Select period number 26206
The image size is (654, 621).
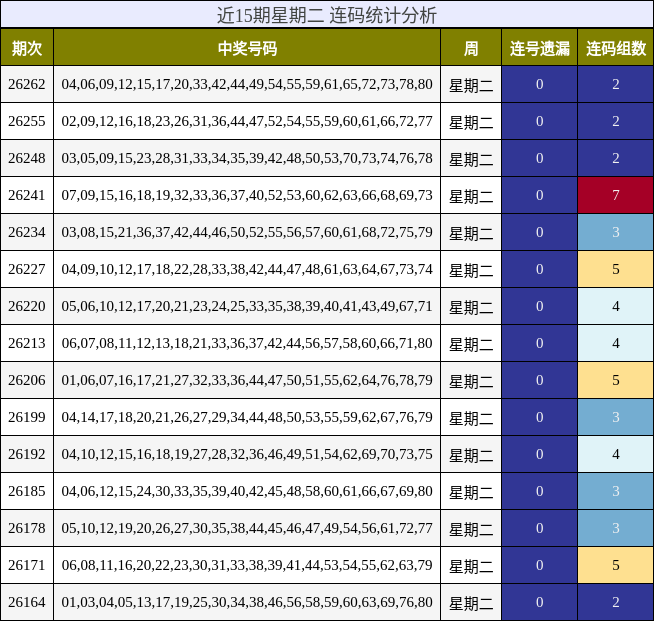point(27,380)
